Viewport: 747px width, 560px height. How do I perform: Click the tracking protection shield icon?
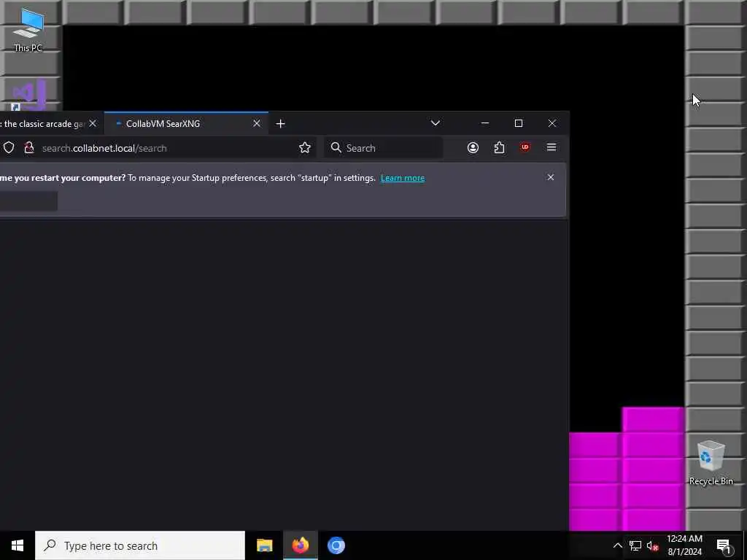pyautogui.click(x=9, y=147)
